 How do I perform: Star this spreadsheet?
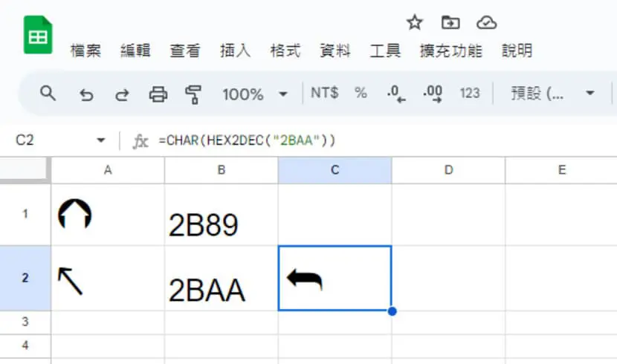point(414,22)
